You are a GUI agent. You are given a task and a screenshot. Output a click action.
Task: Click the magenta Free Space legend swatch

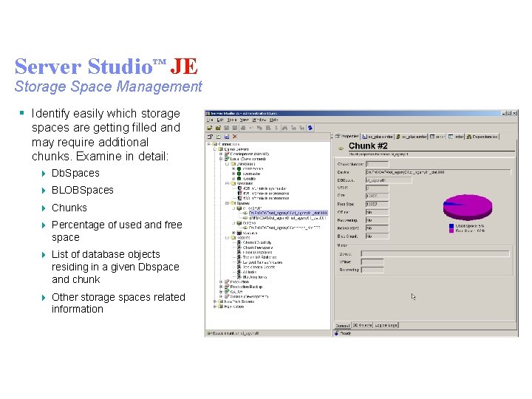click(x=451, y=231)
